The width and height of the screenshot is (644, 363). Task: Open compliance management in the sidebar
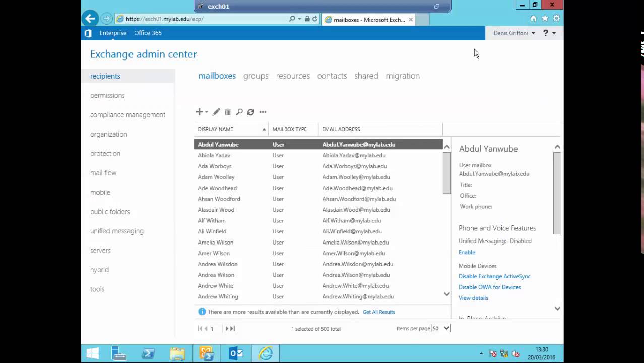point(127,115)
